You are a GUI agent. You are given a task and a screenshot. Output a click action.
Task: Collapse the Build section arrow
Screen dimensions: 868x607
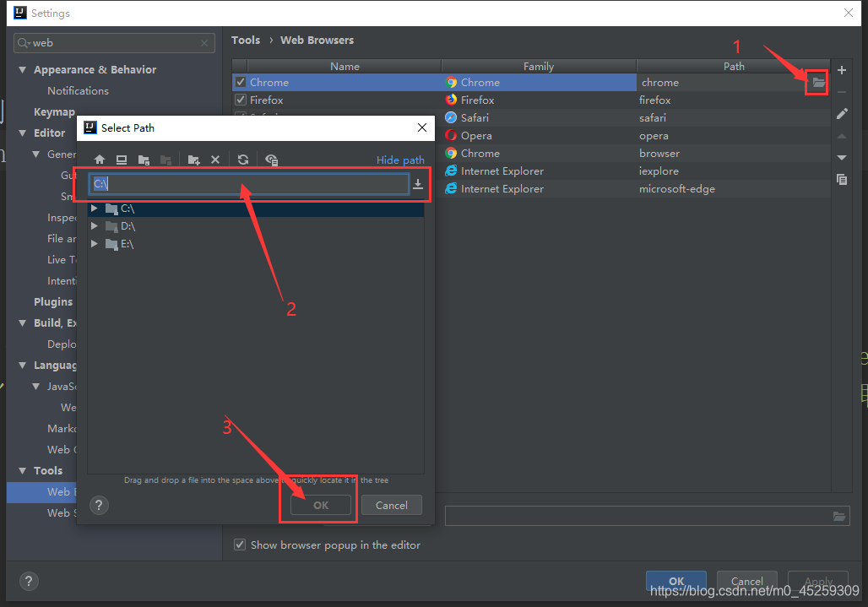23,323
